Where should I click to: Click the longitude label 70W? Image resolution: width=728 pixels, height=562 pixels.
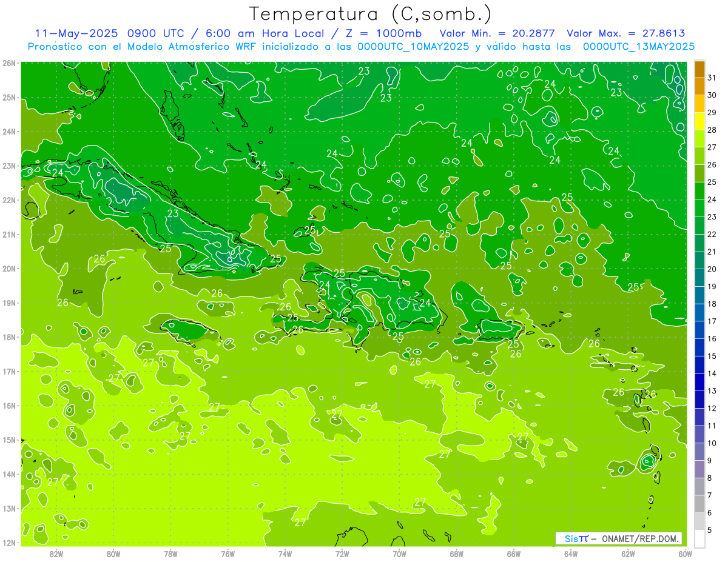[x=399, y=554]
